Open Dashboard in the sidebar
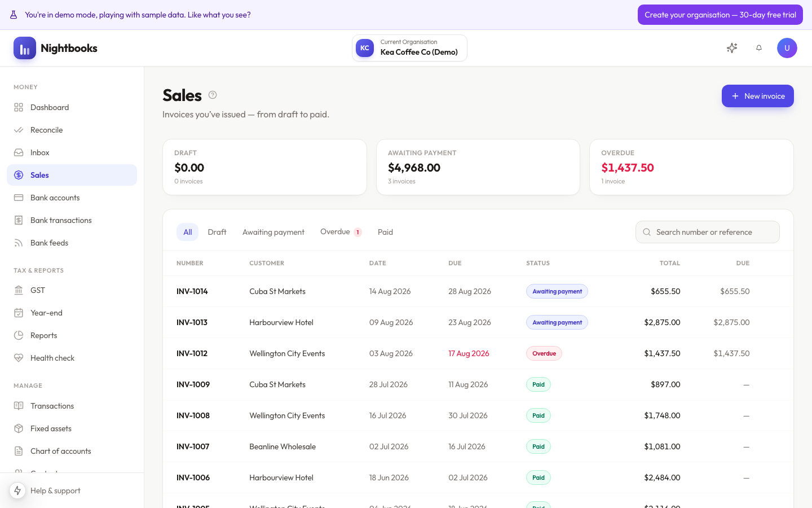The width and height of the screenshot is (812, 508). (x=72, y=107)
